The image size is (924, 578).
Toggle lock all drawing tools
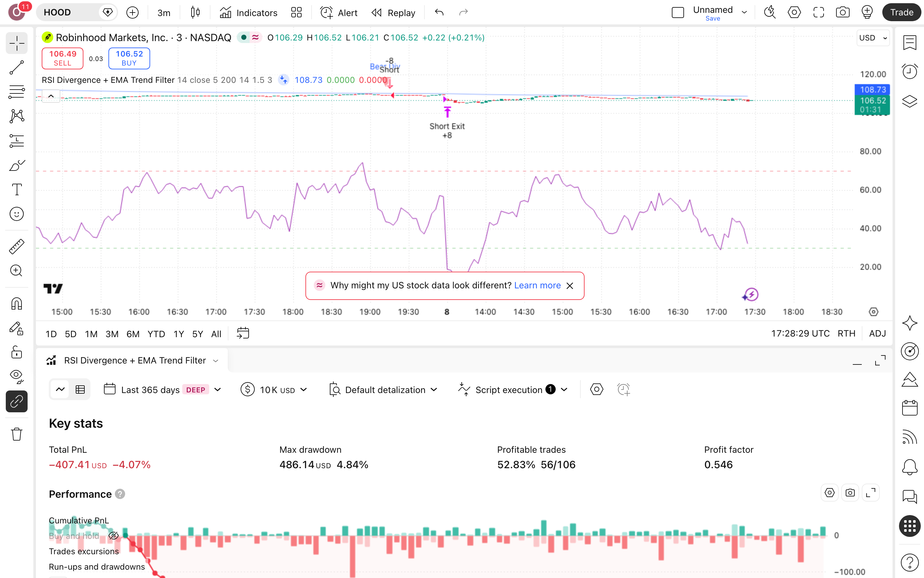[x=16, y=352]
